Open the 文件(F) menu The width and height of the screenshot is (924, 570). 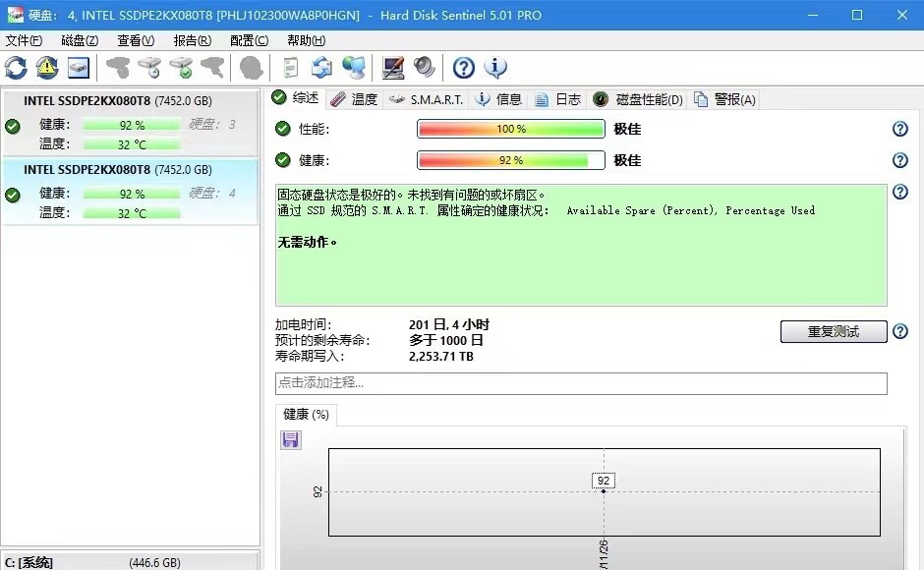[x=25, y=40]
